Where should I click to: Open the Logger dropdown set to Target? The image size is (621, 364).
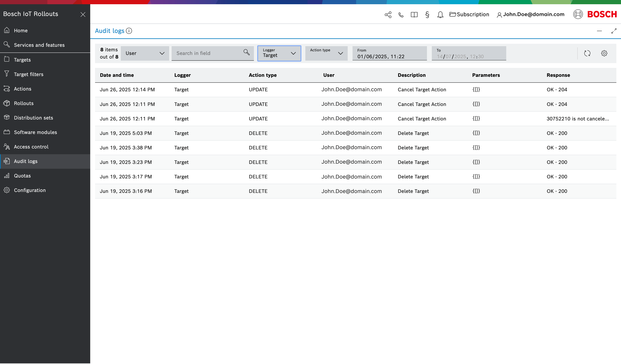tap(279, 53)
